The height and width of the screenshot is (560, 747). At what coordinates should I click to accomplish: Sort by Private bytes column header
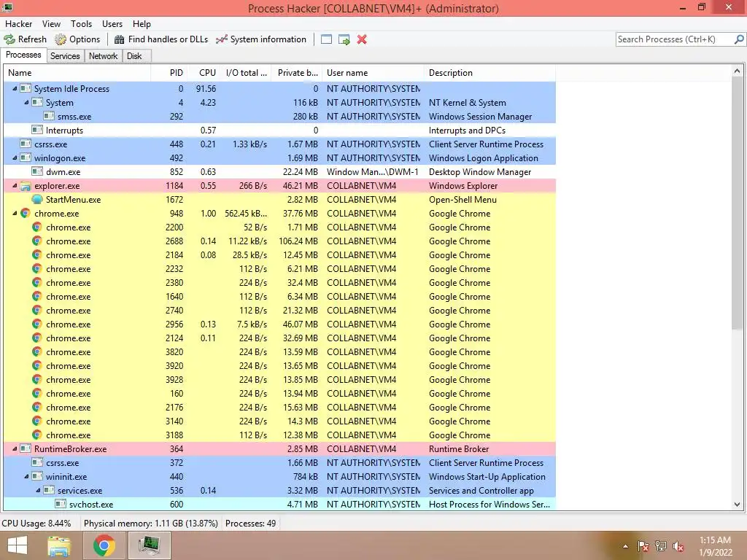(x=298, y=73)
